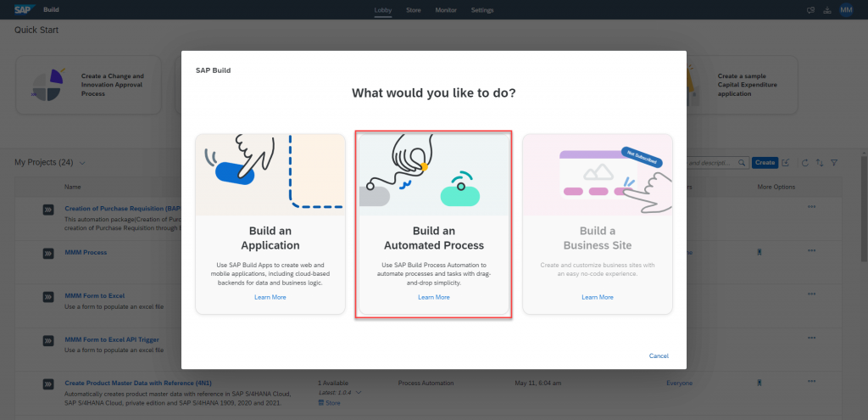Expand the Latest: 1.0.4 version dropdown
This screenshot has width=868, height=420.
[359, 393]
